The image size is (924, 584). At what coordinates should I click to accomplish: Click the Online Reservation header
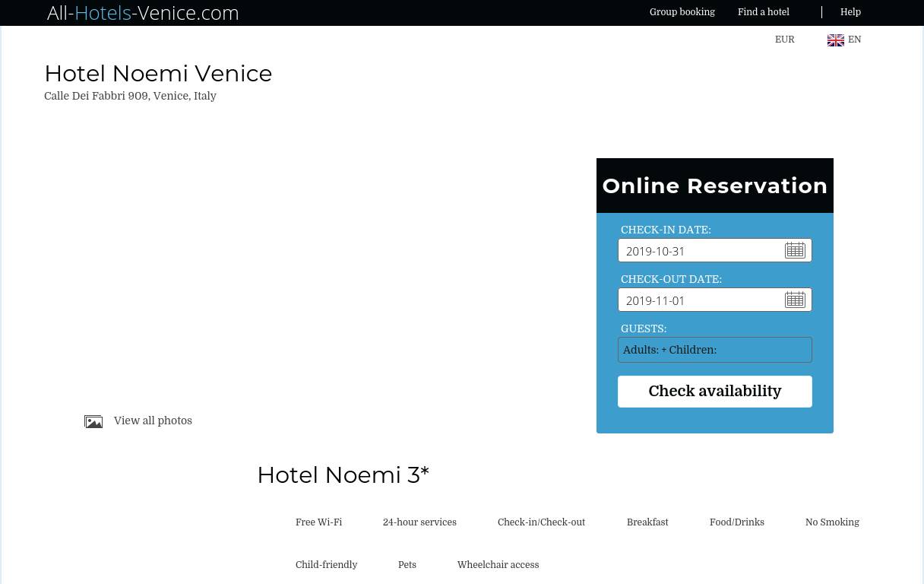[714, 186]
